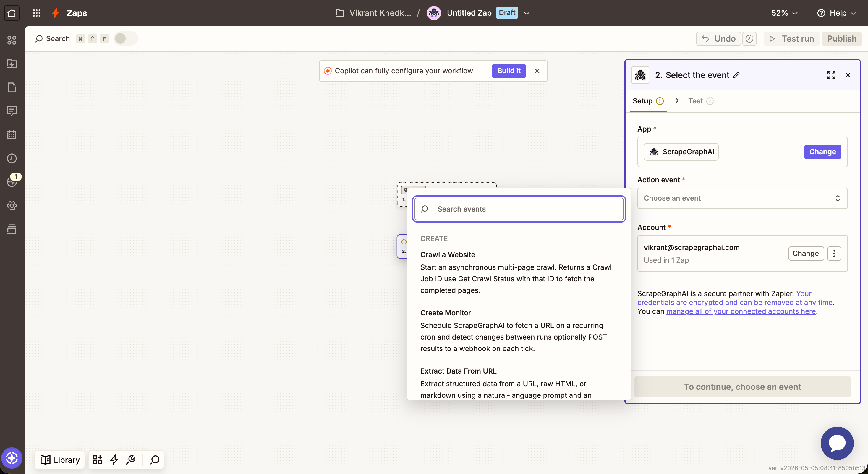Open the sidebar document icon
This screenshot has height=474, width=868.
(12, 87)
